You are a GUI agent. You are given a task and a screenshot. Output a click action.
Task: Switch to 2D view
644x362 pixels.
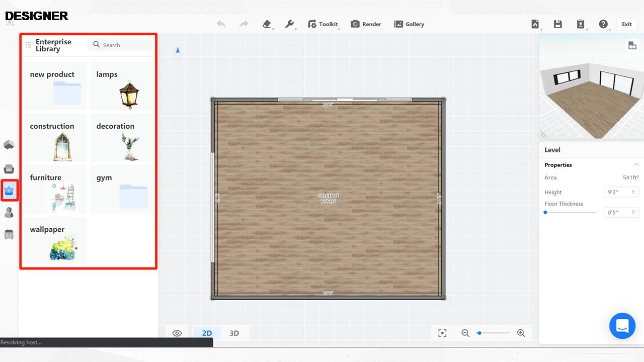click(x=207, y=333)
